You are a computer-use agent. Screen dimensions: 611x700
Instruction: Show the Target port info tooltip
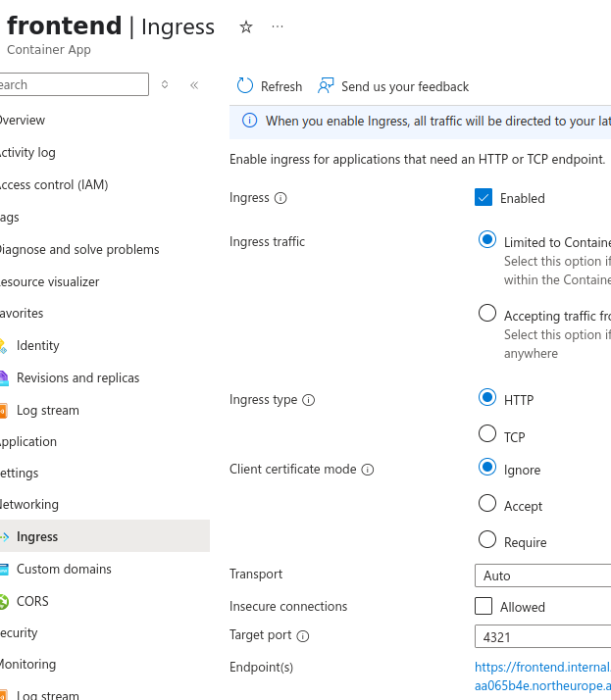coord(303,635)
